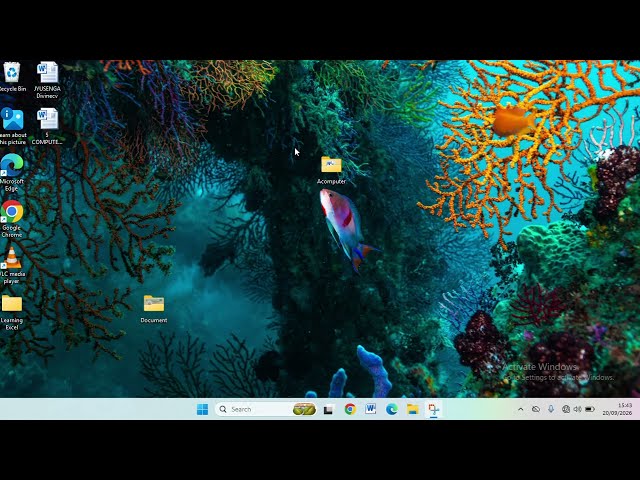640x480 pixels.
Task: Click the OneDrive cloud tray icon
Action: pyautogui.click(x=536, y=409)
